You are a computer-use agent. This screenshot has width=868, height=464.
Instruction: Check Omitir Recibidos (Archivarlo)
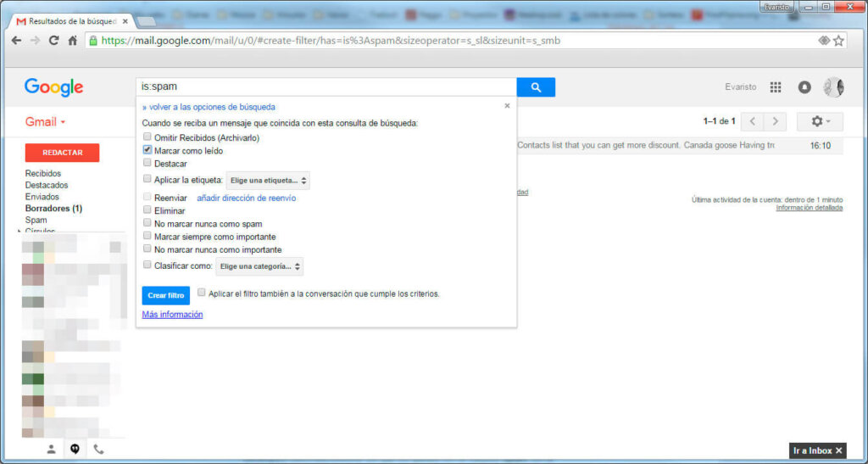tap(147, 137)
